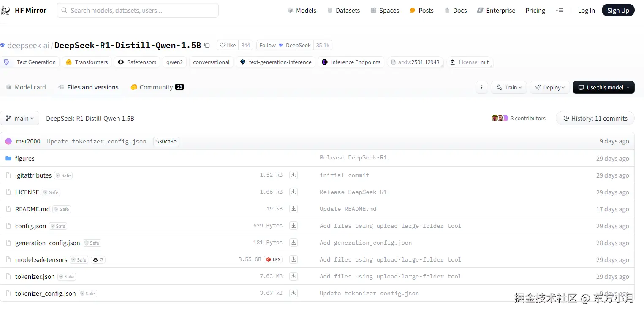Switch to Files and versions tab
Image resolution: width=644 pixels, height=313 pixels.
tap(88, 87)
